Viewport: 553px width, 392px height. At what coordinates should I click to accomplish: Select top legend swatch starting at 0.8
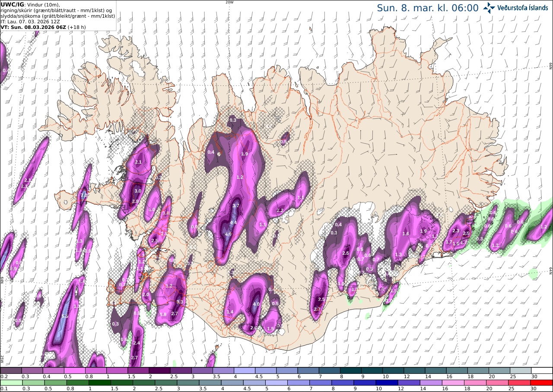tap(96, 370)
